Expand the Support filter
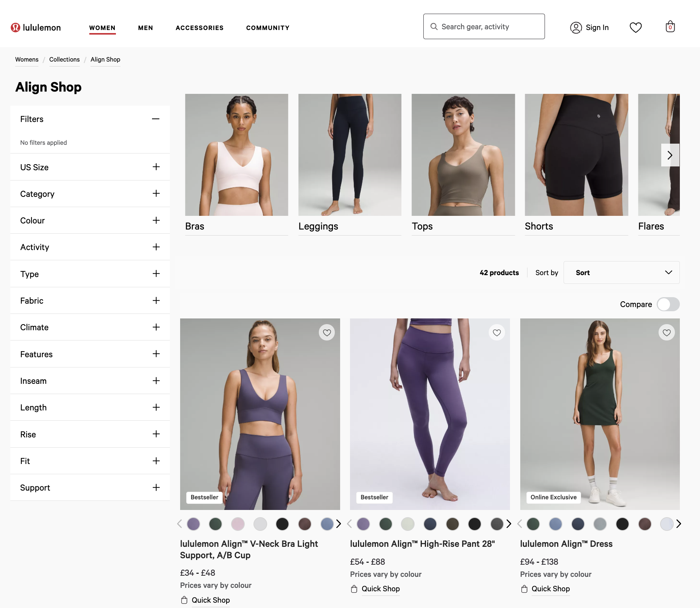The image size is (700, 608). pyautogui.click(x=90, y=488)
